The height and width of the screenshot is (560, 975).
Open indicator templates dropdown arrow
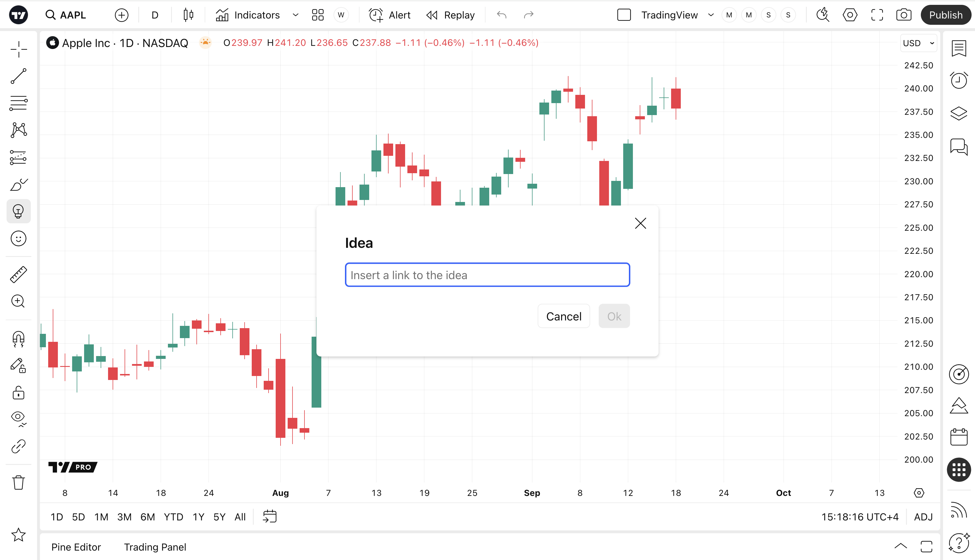click(x=296, y=15)
